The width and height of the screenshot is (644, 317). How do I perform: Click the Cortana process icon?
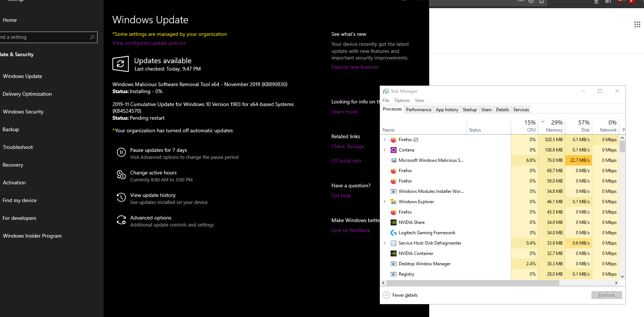tap(394, 150)
